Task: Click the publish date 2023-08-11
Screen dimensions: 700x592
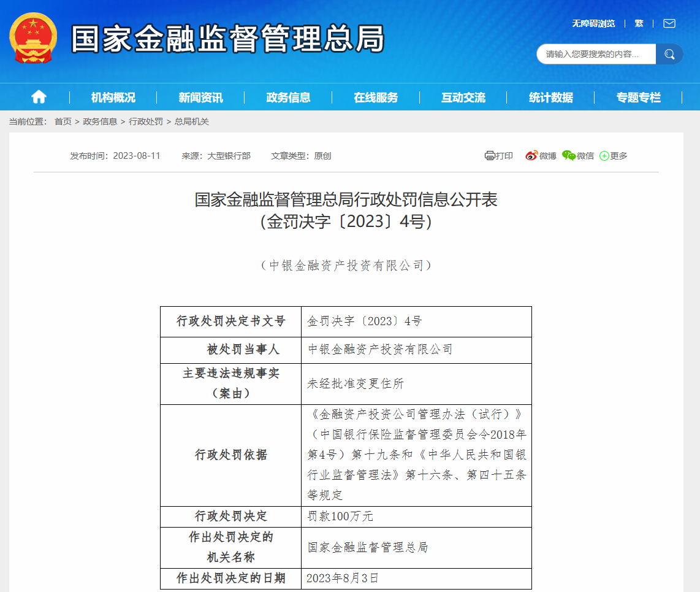Action: click(x=137, y=155)
